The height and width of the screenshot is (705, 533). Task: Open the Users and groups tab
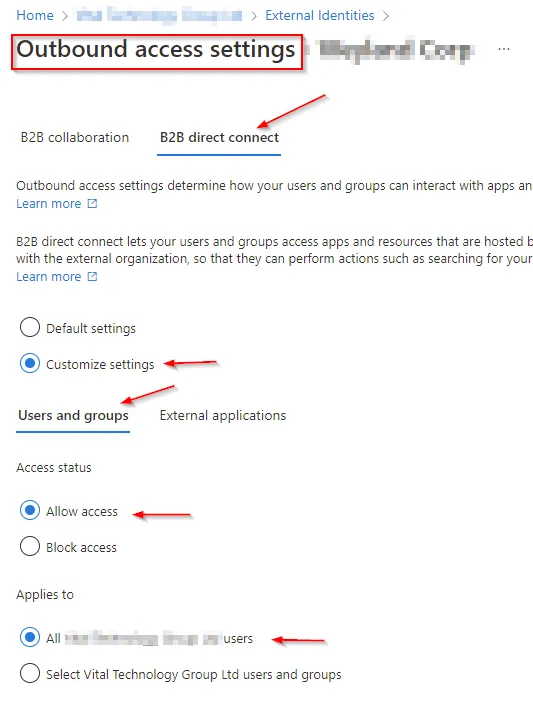pos(73,415)
